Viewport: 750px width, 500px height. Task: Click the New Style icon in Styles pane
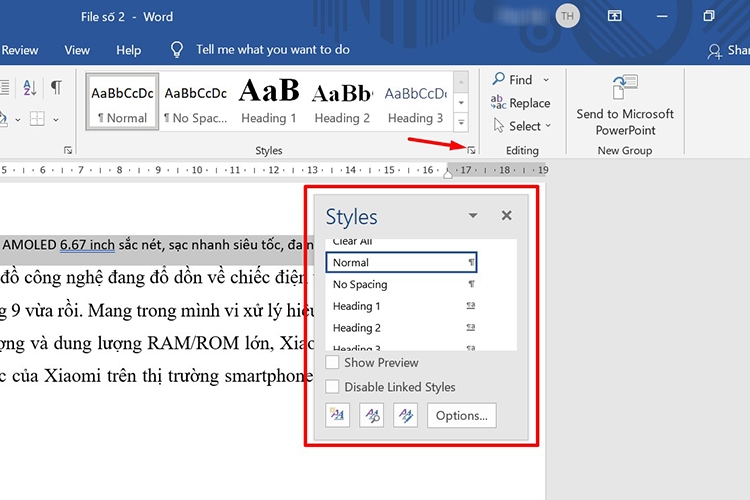coord(338,415)
